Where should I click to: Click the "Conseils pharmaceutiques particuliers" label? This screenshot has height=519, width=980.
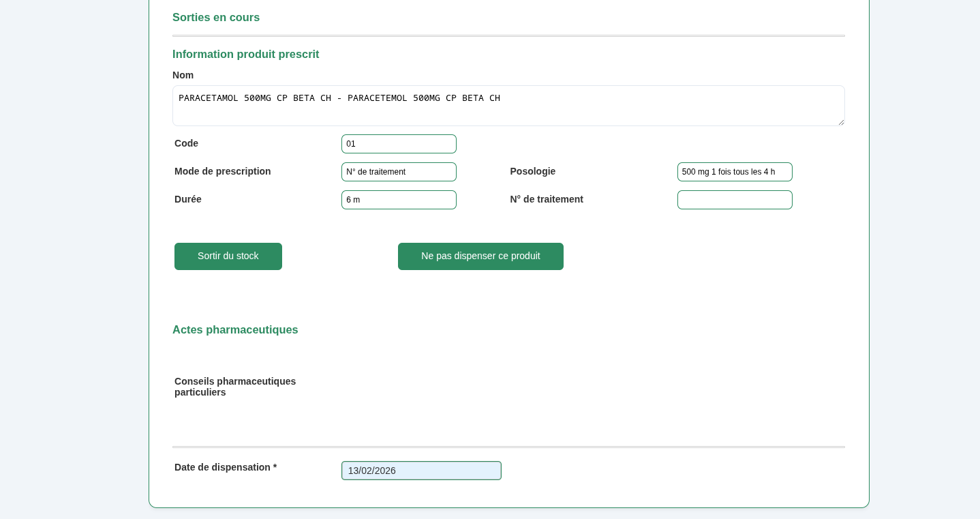pyautogui.click(x=235, y=387)
